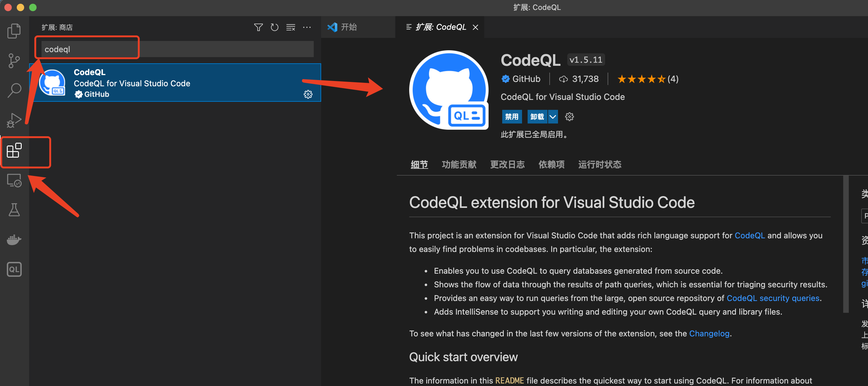Image resolution: width=868 pixels, height=386 pixels.
Task: Open extension settings gear in details header
Action: click(569, 117)
